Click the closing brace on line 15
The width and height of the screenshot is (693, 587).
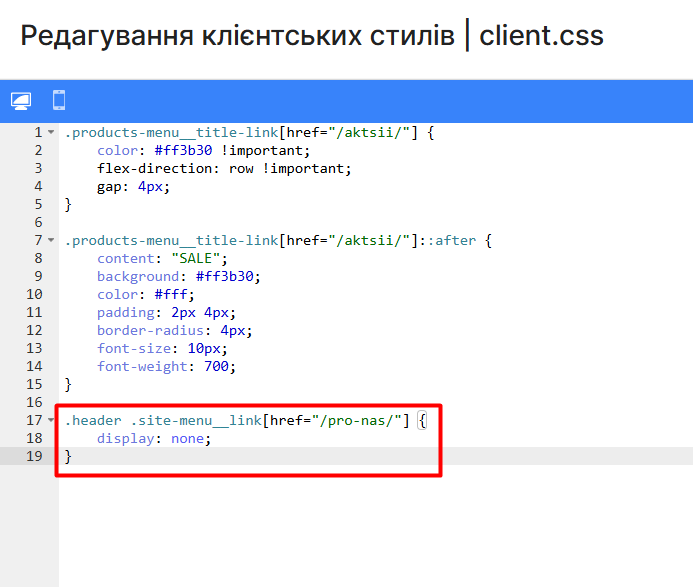68,384
